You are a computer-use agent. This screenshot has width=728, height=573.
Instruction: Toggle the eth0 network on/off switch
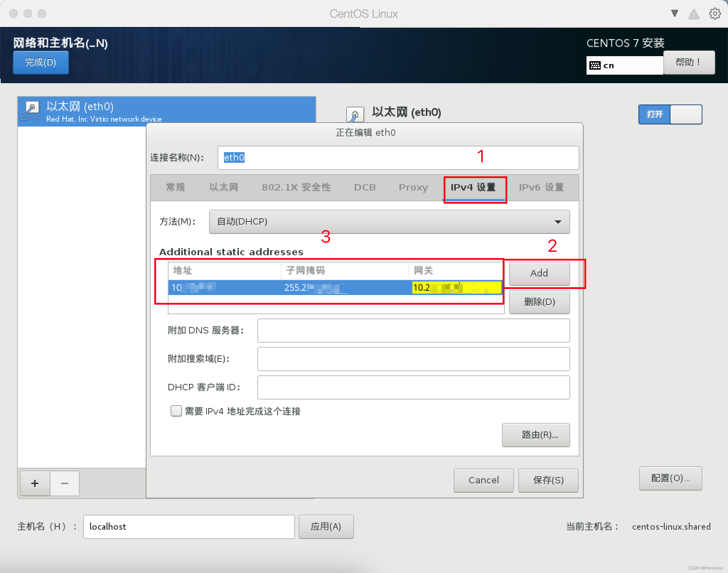click(670, 114)
